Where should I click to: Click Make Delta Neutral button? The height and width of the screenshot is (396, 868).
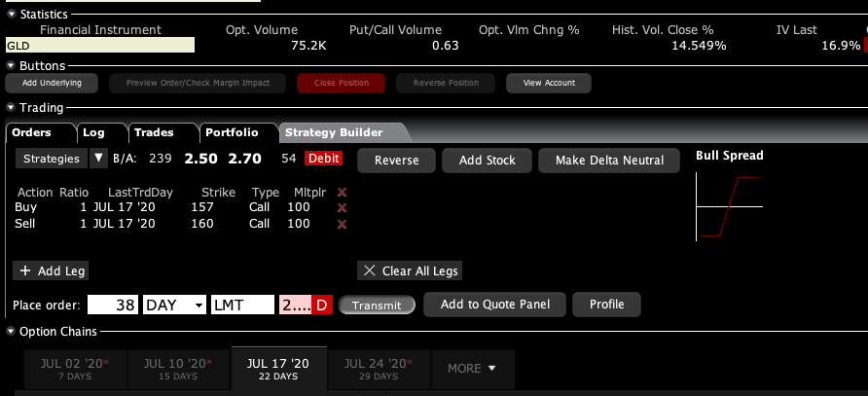[x=609, y=160]
